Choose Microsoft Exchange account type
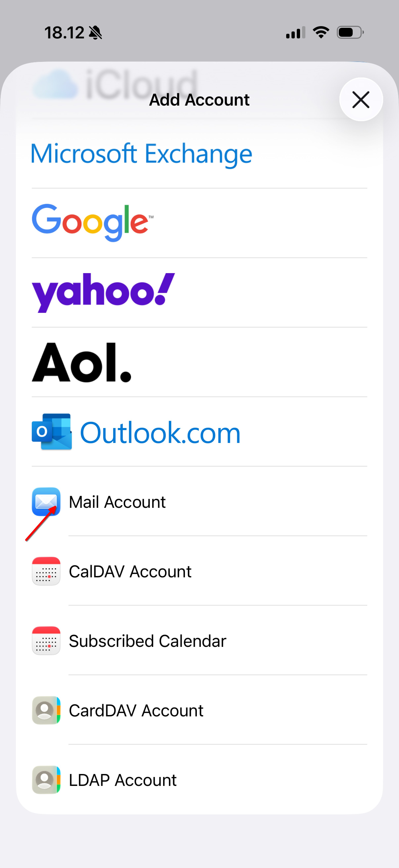This screenshot has width=399, height=868. (199, 154)
